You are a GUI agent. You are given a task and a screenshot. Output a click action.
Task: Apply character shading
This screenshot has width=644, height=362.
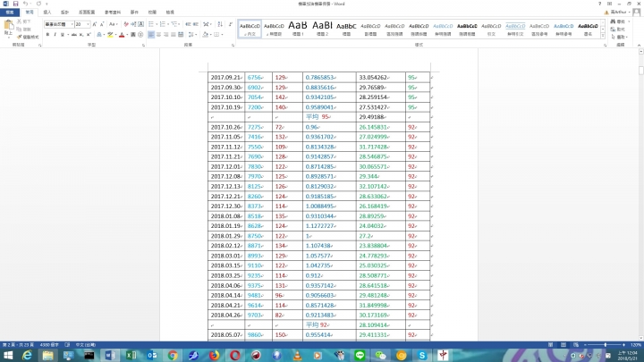(133, 35)
